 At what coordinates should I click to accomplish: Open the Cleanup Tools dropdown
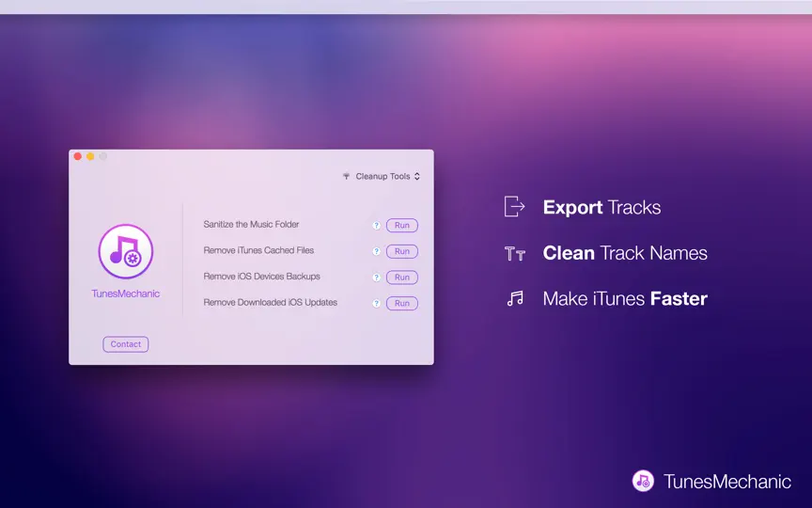point(382,176)
